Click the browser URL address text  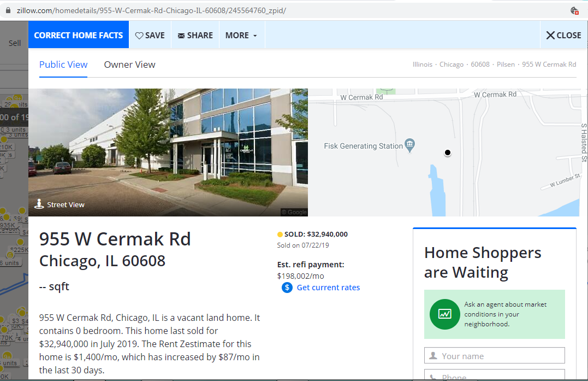tap(151, 10)
